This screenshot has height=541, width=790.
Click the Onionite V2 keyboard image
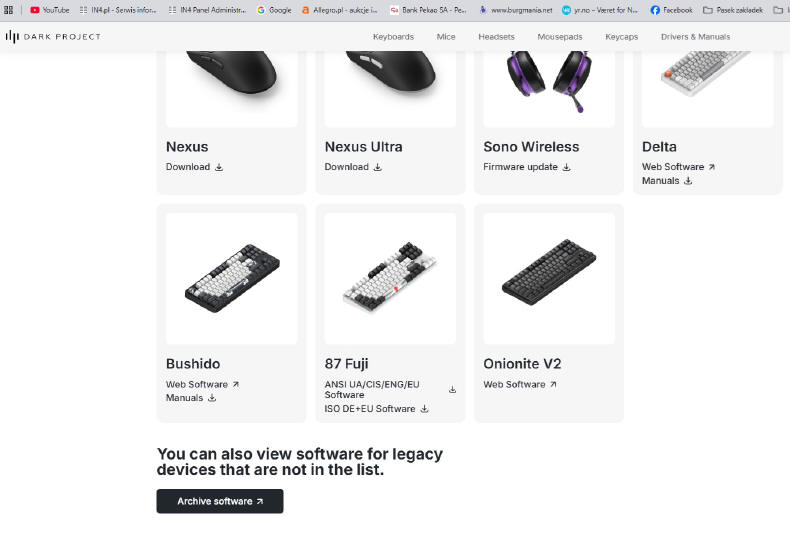(x=549, y=278)
